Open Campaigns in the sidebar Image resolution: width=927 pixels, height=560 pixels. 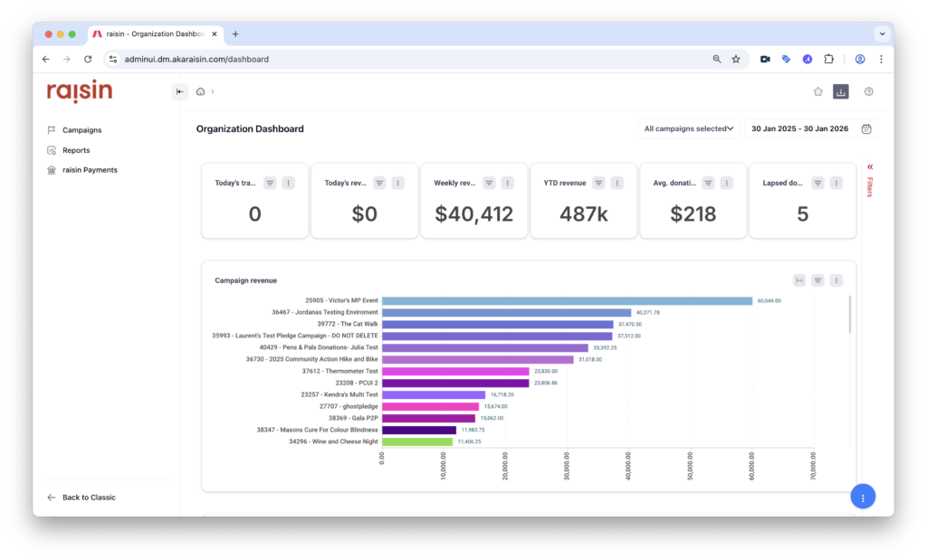82,130
